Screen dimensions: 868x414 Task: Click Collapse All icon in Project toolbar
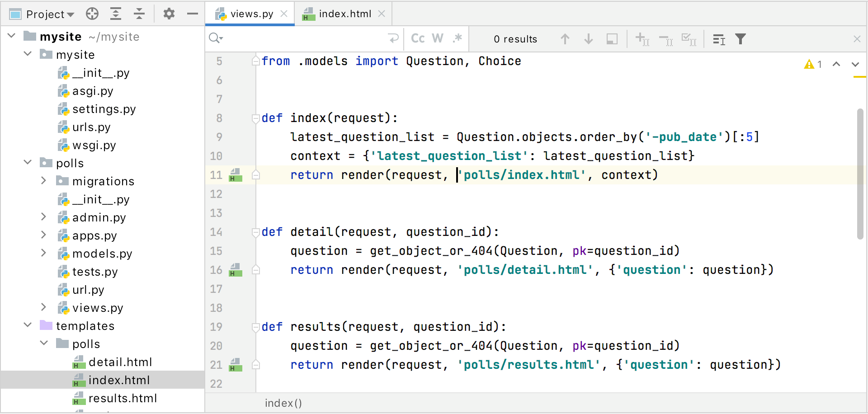point(139,14)
